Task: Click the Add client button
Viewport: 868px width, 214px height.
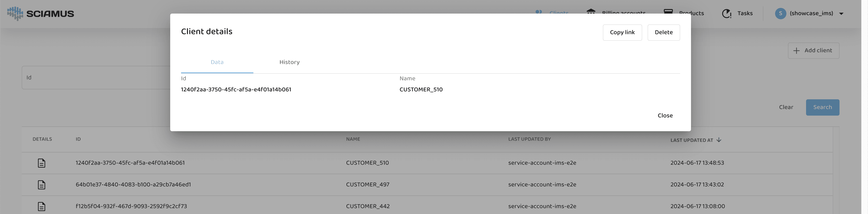Action: coord(813,50)
